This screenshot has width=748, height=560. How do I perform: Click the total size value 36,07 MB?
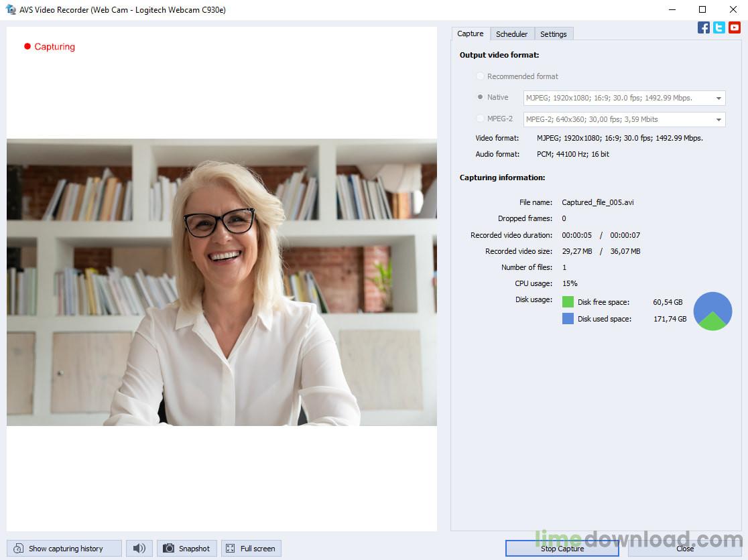click(625, 251)
